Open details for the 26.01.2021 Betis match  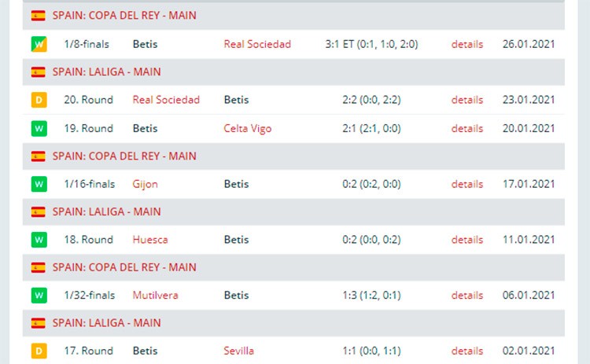[467, 44]
